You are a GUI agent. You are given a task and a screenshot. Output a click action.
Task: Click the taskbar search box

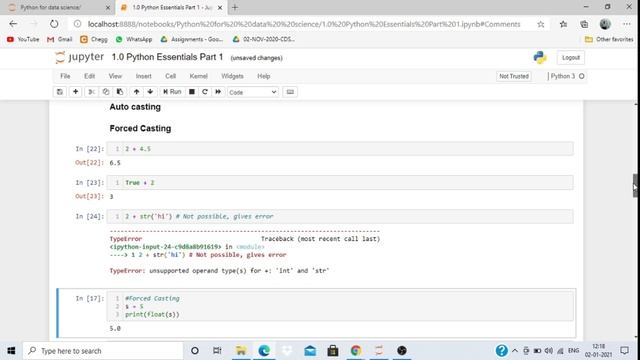click(103, 351)
